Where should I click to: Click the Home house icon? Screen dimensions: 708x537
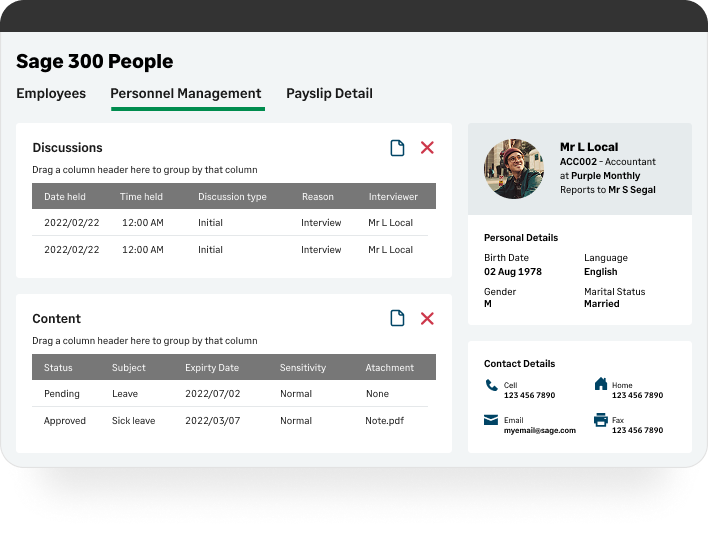(x=600, y=384)
